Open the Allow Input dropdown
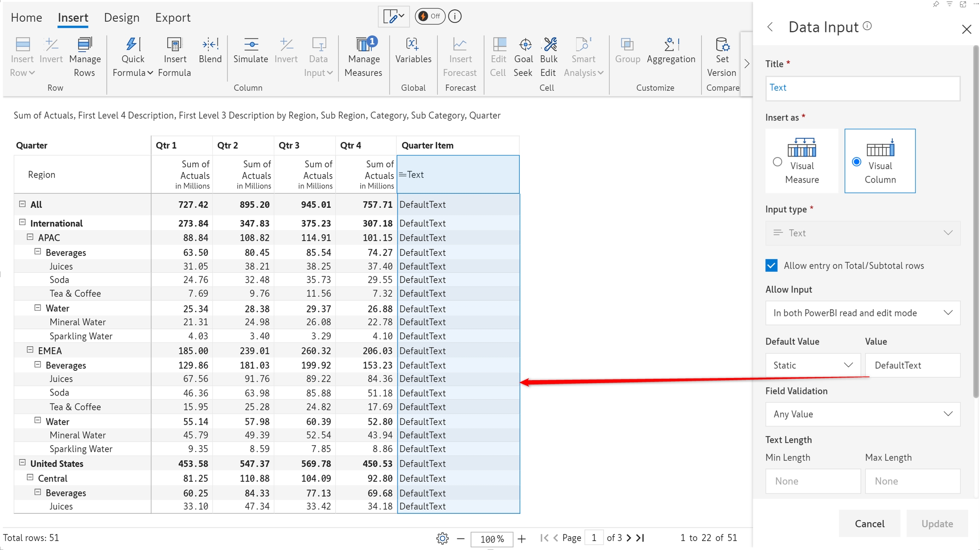Image resolution: width=980 pixels, height=550 pixels. pyautogui.click(x=862, y=313)
